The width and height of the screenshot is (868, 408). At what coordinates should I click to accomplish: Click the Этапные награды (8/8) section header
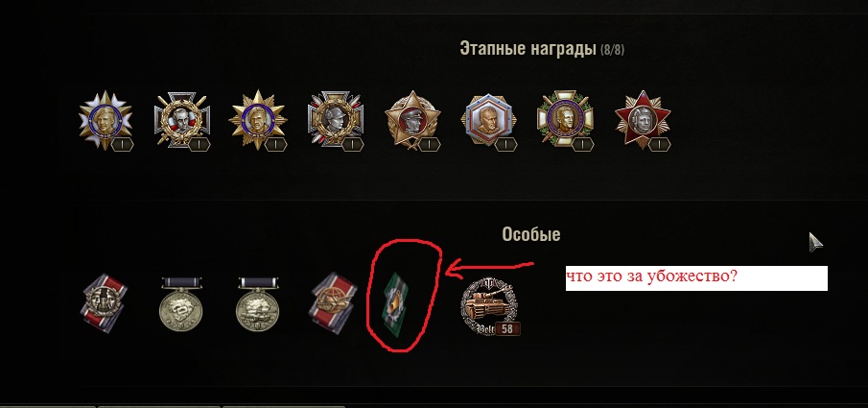(x=541, y=49)
